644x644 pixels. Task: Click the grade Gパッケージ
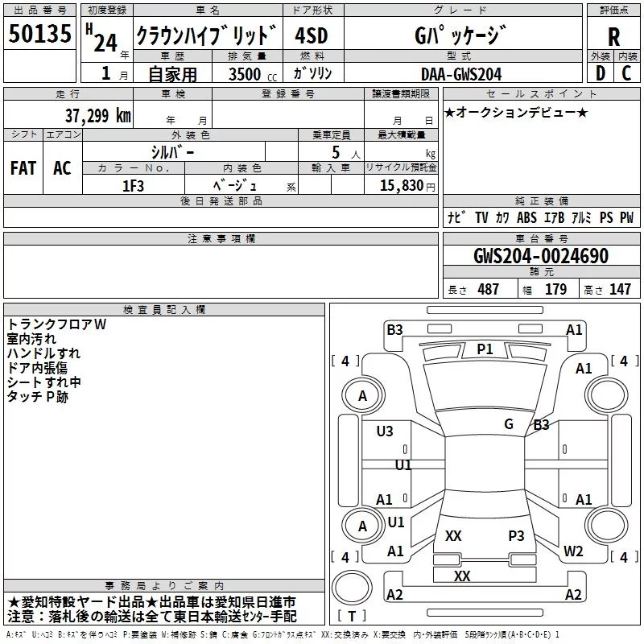click(x=460, y=35)
